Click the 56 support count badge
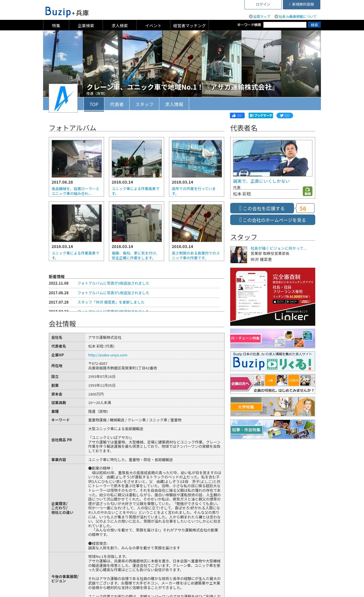The width and height of the screenshot is (364, 597). [305, 208]
